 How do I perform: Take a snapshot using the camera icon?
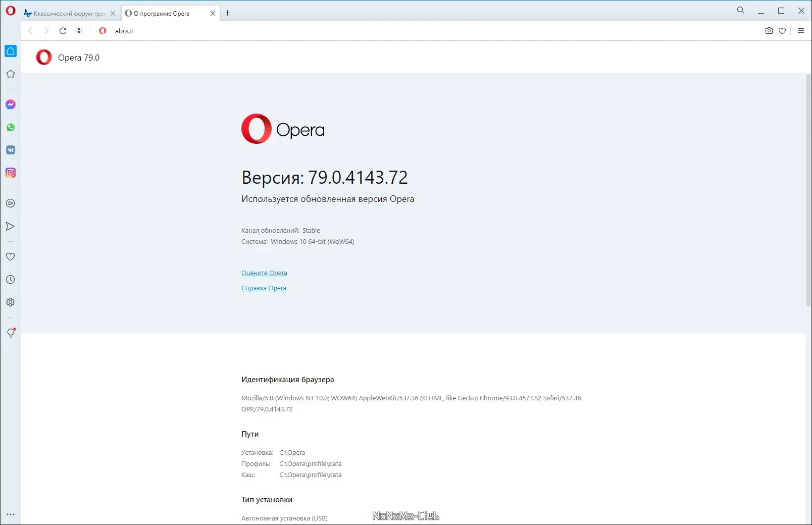pyautogui.click(x=768, y=31)
